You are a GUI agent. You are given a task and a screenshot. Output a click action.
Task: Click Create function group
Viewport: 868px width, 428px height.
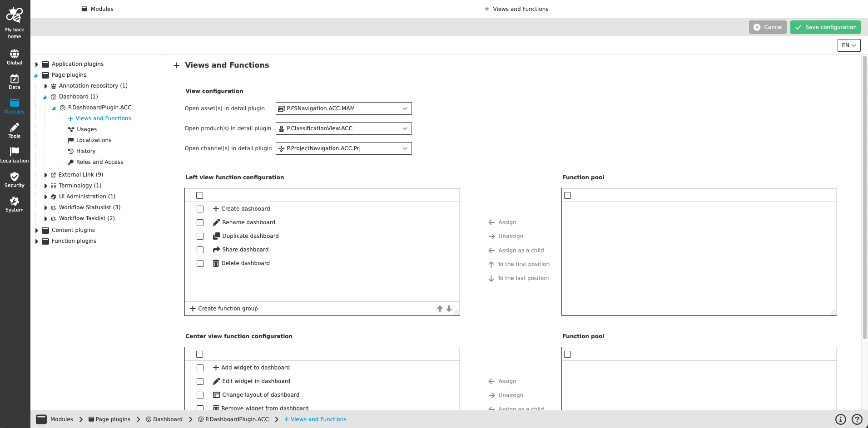point(224,308)
